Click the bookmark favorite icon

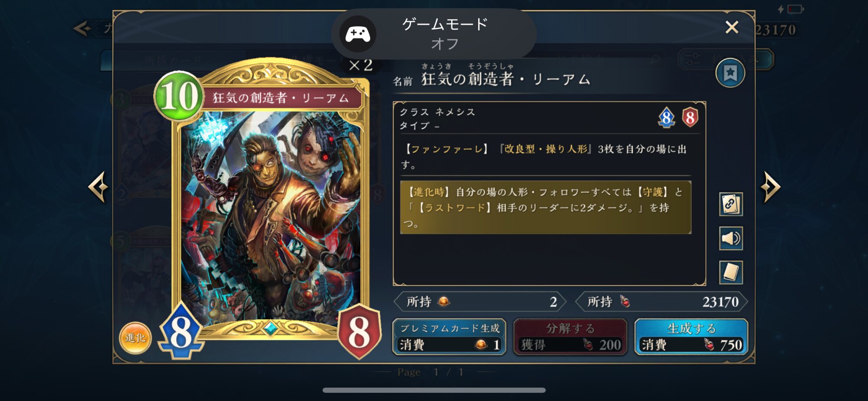730,73
